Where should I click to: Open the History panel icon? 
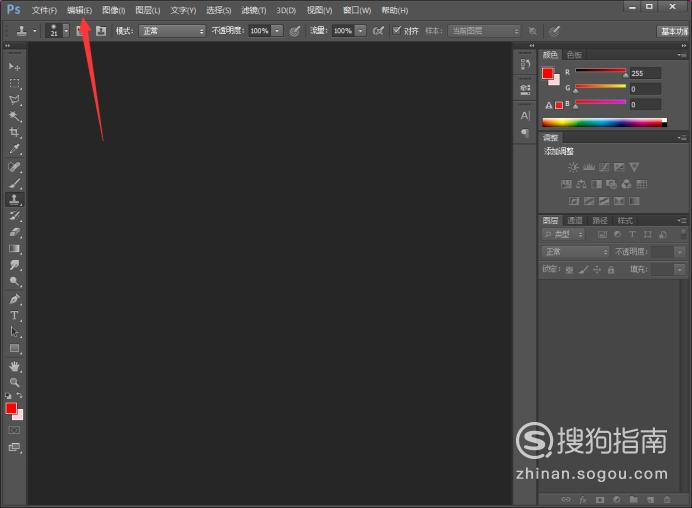coord(525,64)
